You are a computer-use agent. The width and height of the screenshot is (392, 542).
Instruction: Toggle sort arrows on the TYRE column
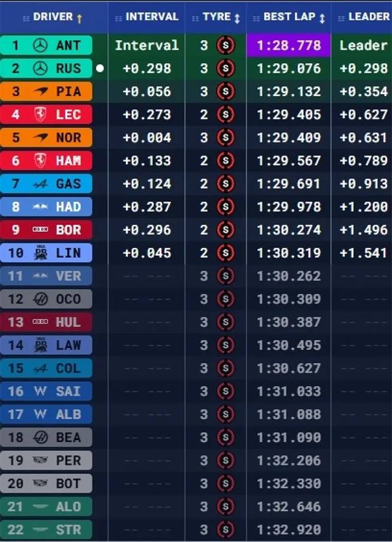pos(237,17)
